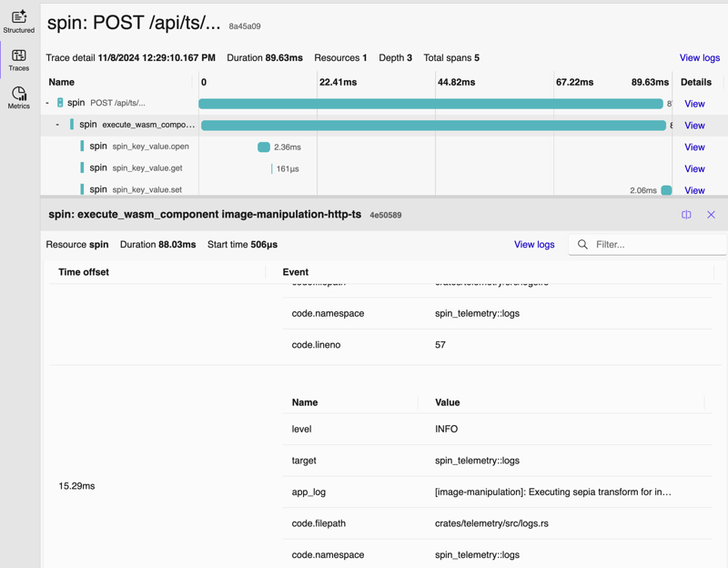The width and height of the screenshot is (728, 568).
Task: View details of spin_key_value.get span
Action: [694, 169]
